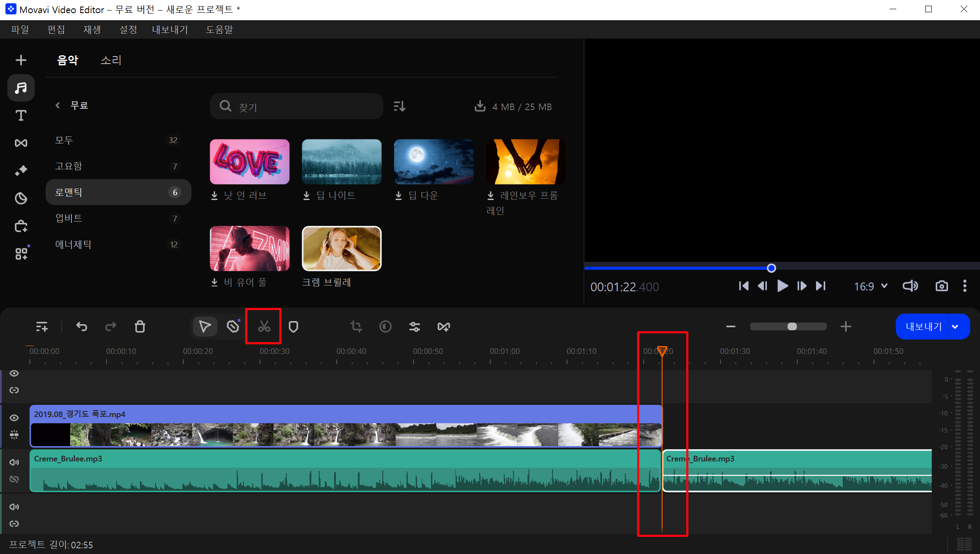Click the crop tool icon
980x554 pixels.
click(356, 327)
